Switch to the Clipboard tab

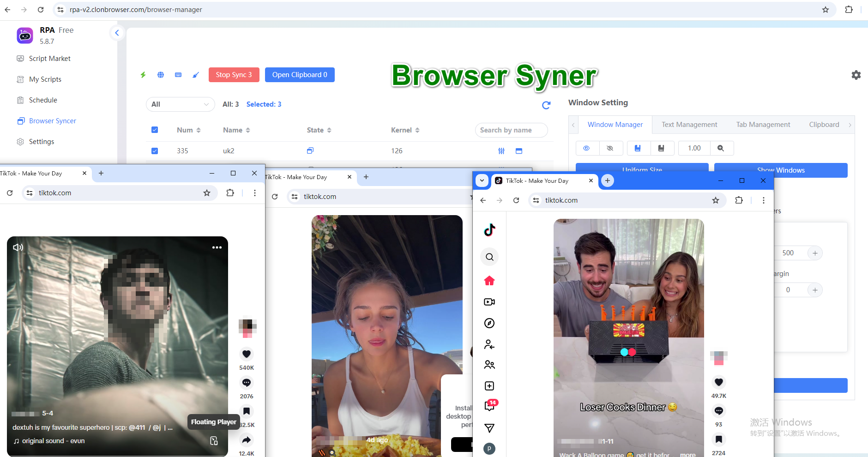pos(824,125)
